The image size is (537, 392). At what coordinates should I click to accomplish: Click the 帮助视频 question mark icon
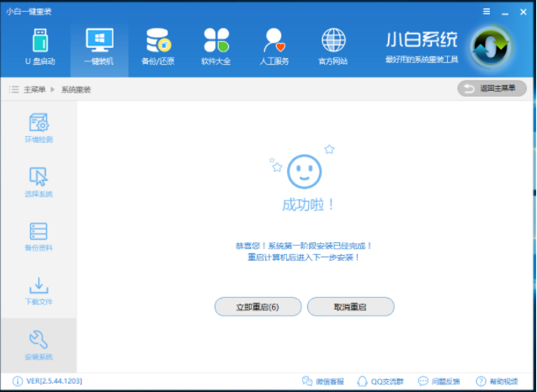[x=481, y=381]
